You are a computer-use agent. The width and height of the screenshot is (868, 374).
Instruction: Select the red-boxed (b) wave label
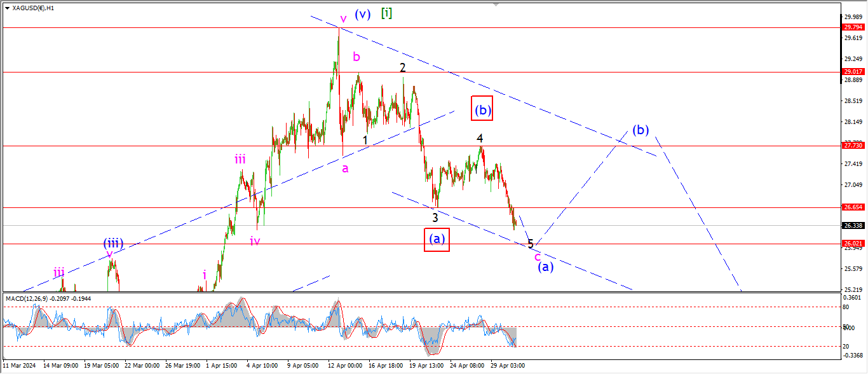pos(482,109)
